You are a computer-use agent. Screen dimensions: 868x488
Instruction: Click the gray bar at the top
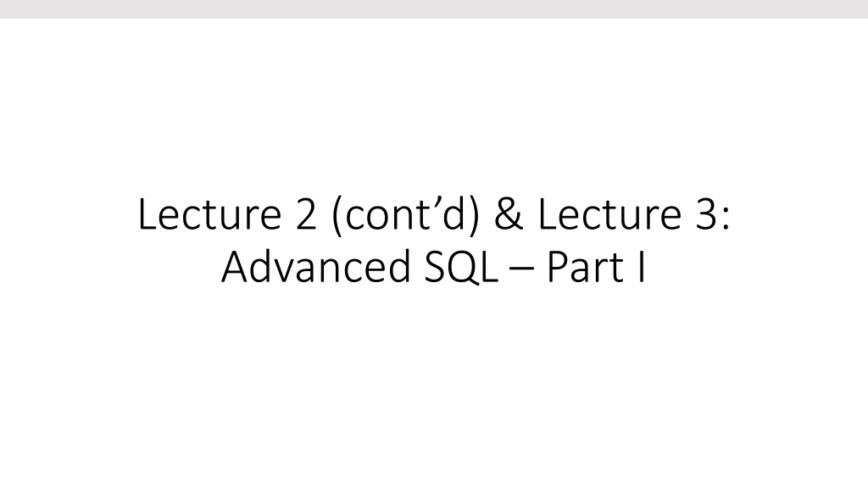tap(434, 8)
